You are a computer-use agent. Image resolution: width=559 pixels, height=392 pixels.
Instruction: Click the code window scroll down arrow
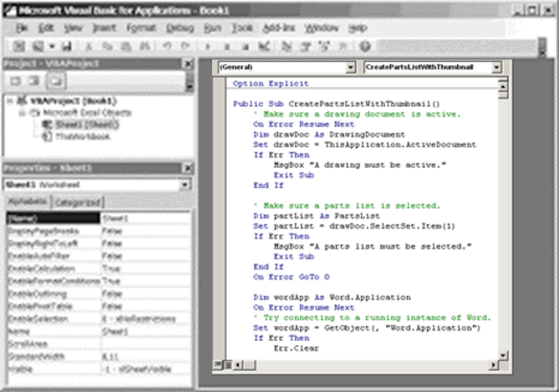(503, 355)
